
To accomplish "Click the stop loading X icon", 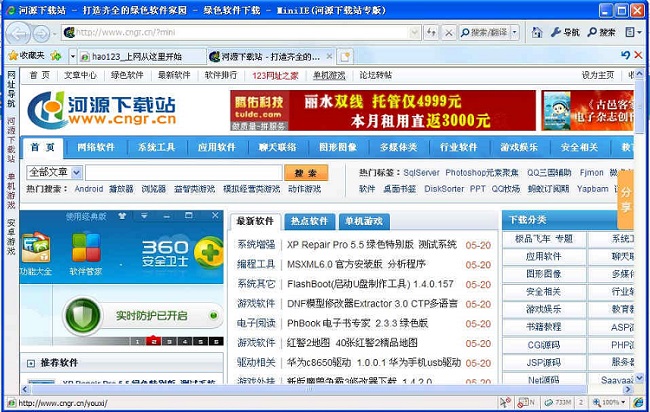I will 449,32.
